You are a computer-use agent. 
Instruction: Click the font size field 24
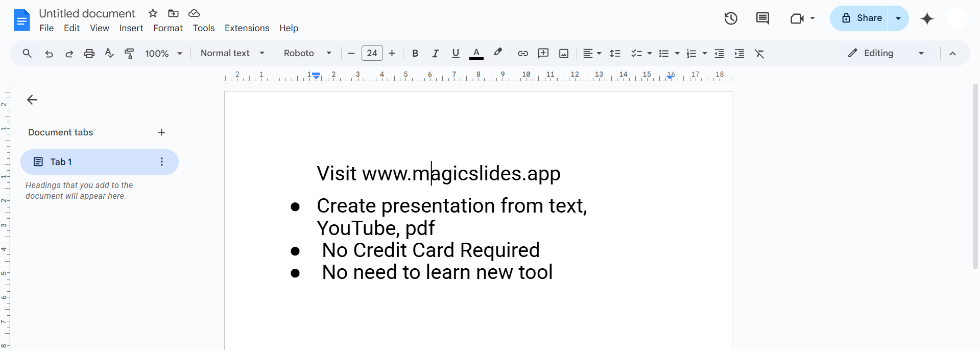372,53
